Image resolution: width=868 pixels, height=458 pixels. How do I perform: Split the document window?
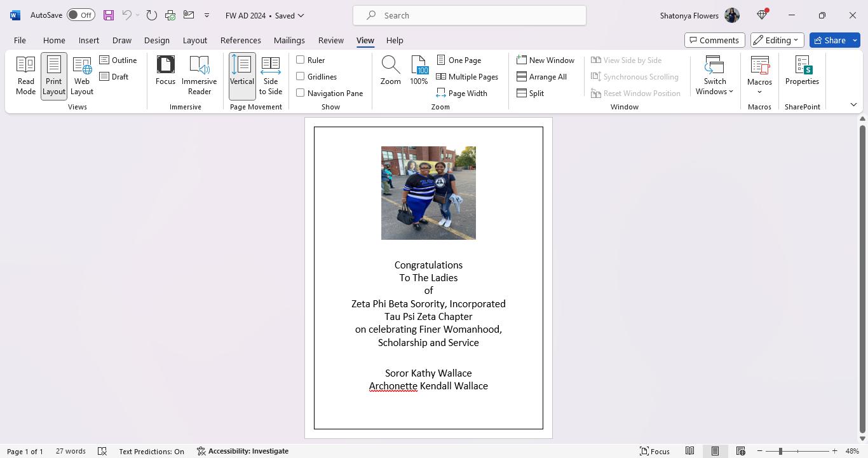531,93
